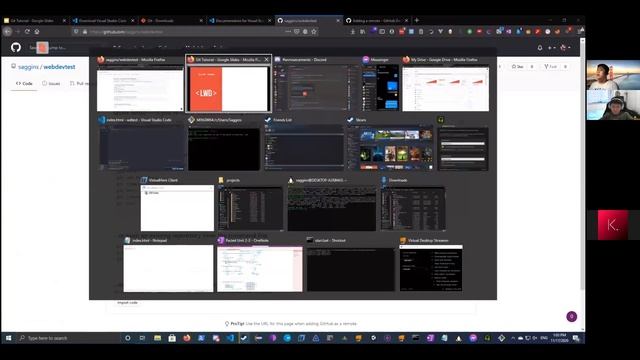
Task: Open the taskbar clock and date
Action: (558, 338)
